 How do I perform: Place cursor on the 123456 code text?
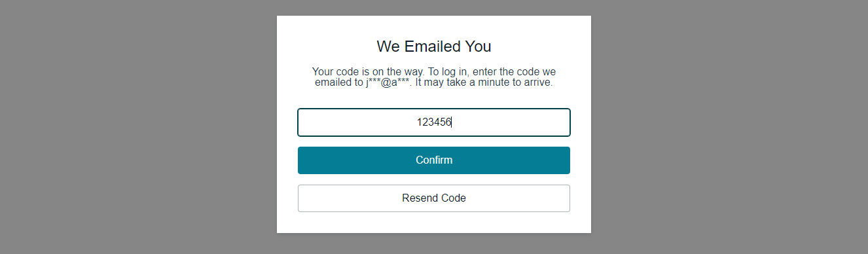pyautogui.click(x=434, y=122)
